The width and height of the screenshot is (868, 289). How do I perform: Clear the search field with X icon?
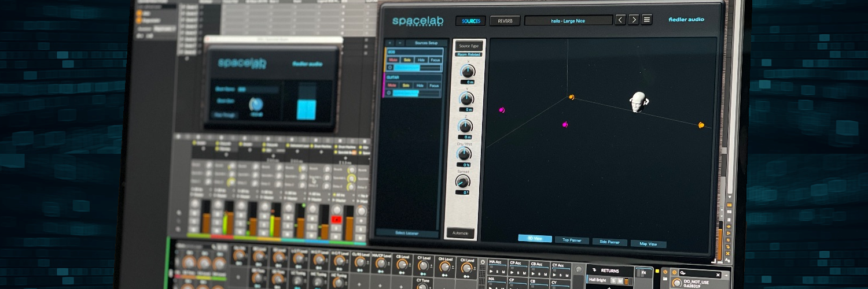pos(719,275)
